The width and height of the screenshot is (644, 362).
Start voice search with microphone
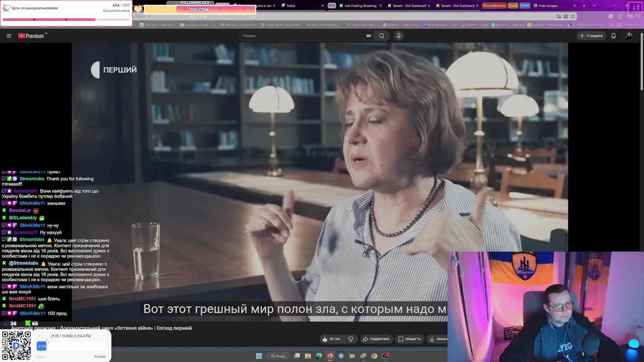click(398, 36)
